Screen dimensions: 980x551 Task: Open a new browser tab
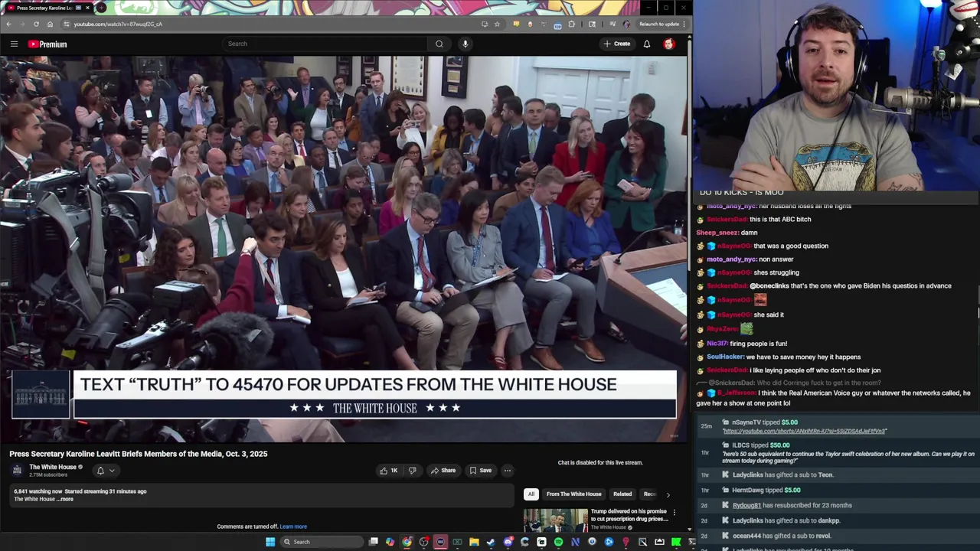tap(101, 8)
